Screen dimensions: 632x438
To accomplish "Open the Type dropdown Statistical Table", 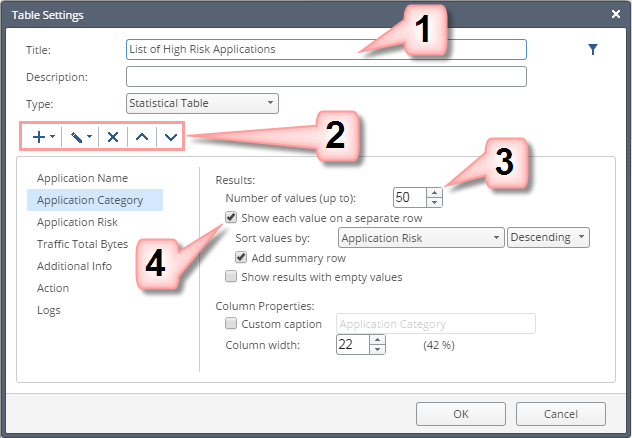I will (x=202, y=103).
